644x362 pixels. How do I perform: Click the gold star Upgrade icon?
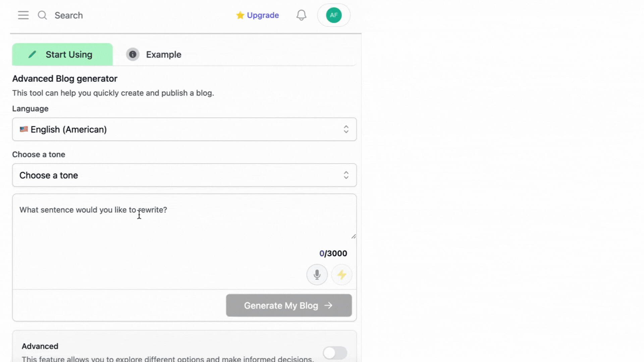(x=240, y=15)
